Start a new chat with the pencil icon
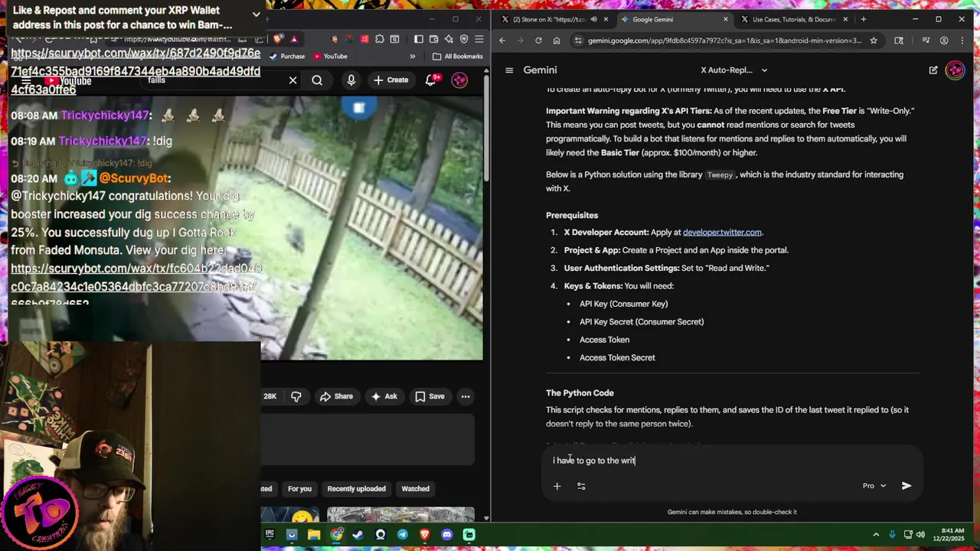Viewport: 980px width, 551px height. tap(933, 70)
